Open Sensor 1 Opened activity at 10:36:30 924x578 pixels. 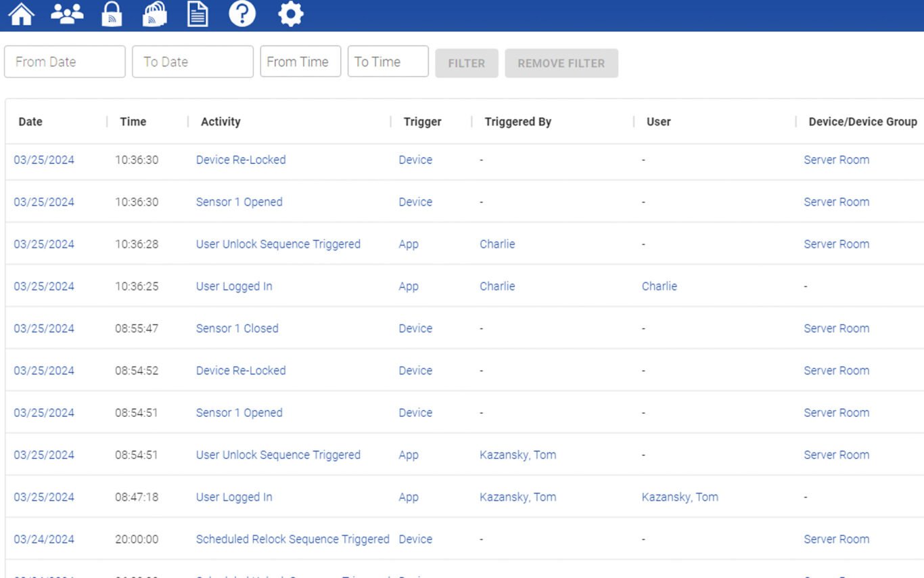click(x=239, y=202)
